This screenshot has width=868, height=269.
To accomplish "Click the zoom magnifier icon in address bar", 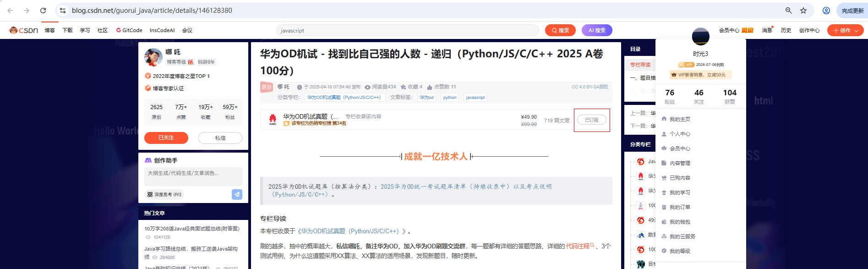I will (789, 10).
